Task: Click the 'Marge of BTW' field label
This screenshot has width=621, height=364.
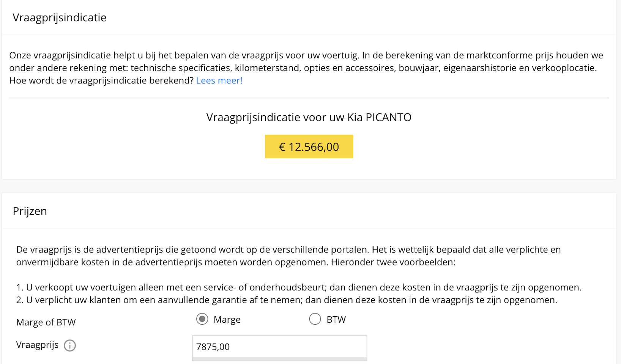Action: click(x=46, y=322)
